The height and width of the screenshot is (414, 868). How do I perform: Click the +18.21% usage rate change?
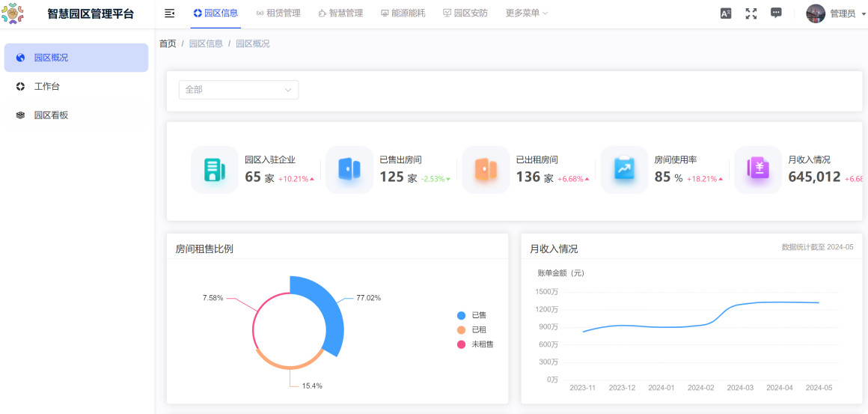(705, 179)
